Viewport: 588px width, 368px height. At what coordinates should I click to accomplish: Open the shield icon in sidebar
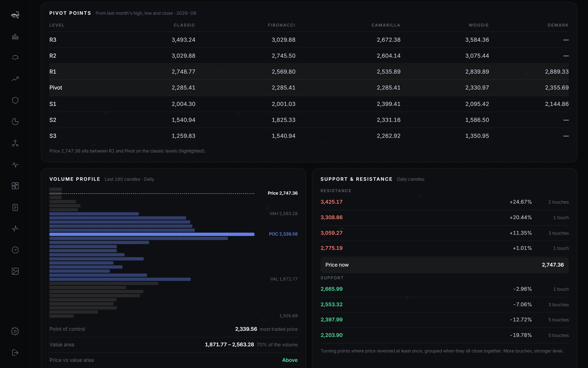pyautogui.click(x=15, y=100)
